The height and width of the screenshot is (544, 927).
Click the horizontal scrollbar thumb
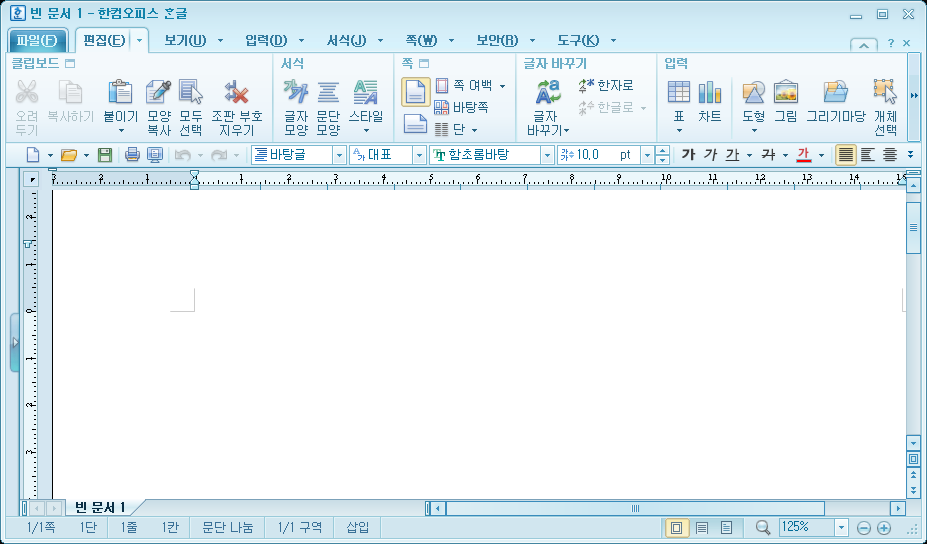pos(635,509)
